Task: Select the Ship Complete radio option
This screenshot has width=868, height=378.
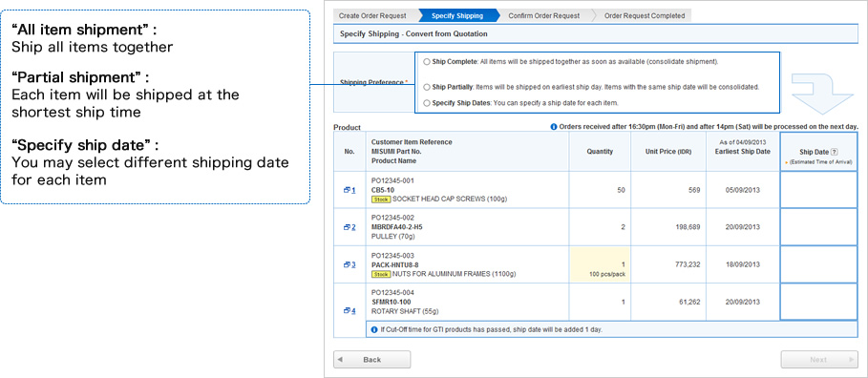Action: coord(426,61)
